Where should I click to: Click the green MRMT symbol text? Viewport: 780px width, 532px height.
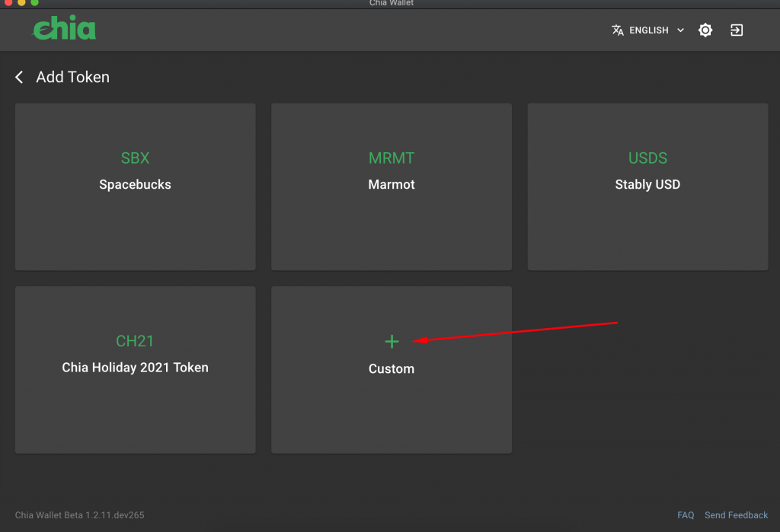(x=392, y=158)
